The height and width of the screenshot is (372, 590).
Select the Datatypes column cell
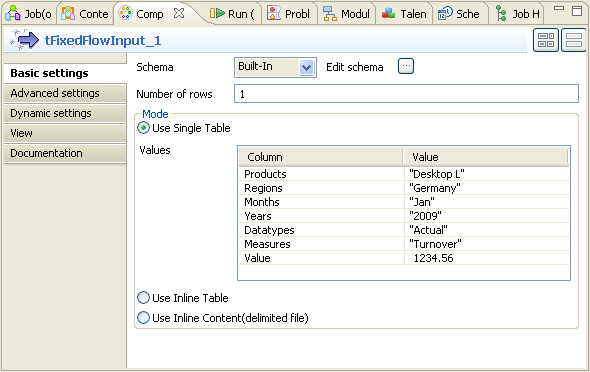(322, 230)
